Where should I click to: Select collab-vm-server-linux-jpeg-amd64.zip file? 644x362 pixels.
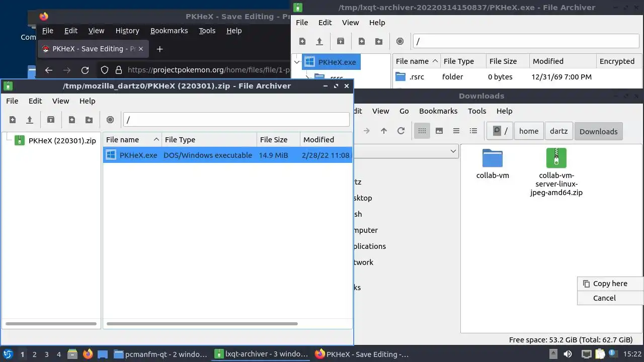tap(556, 172)
